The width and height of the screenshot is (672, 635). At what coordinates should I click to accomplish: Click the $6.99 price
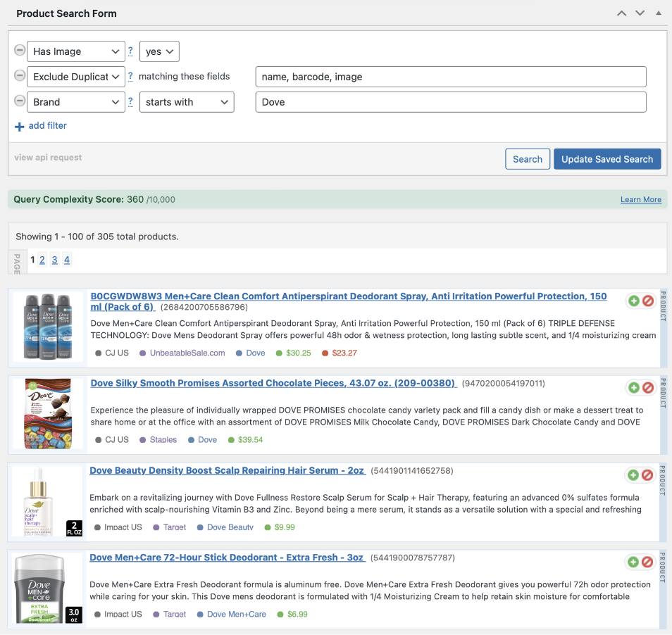pyautogui.click(x=297, y=614)
